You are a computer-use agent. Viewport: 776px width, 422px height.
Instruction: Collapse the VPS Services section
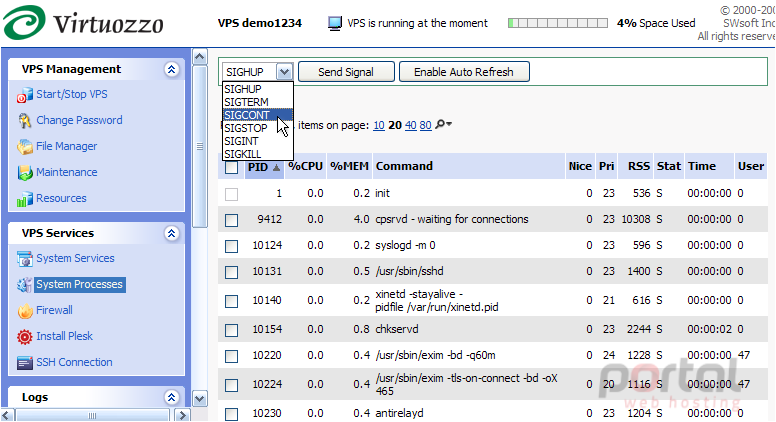tap(171, 233)
